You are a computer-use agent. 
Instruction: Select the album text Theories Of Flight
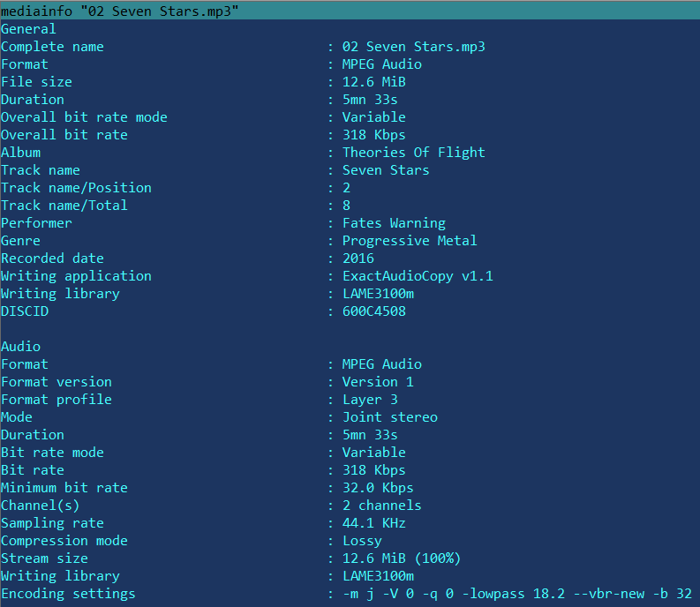[413, 153]
